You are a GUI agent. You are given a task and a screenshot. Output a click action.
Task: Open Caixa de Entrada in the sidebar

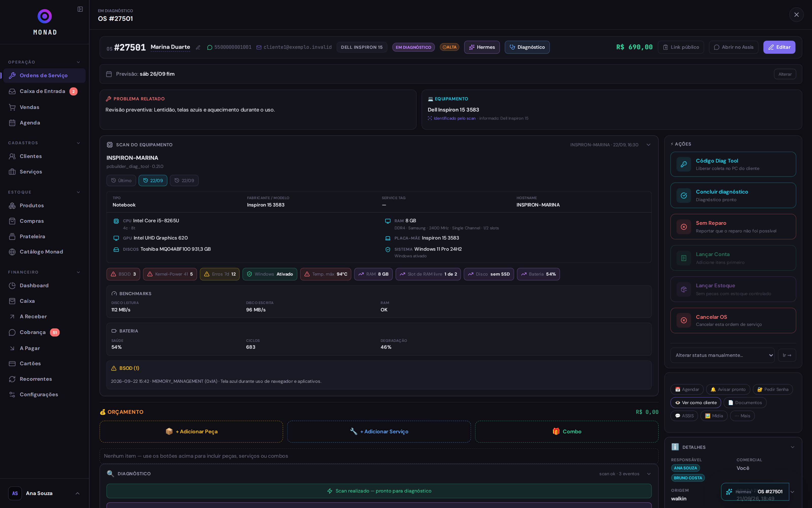[44, 91]
